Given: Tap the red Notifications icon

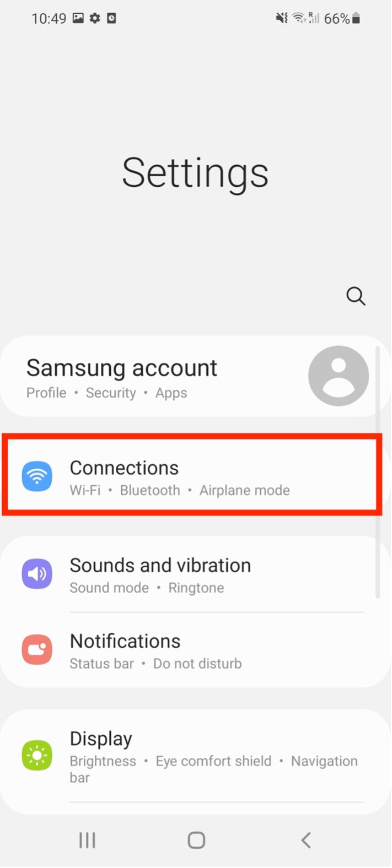Looking at the screenshot, I should (37, 649).
